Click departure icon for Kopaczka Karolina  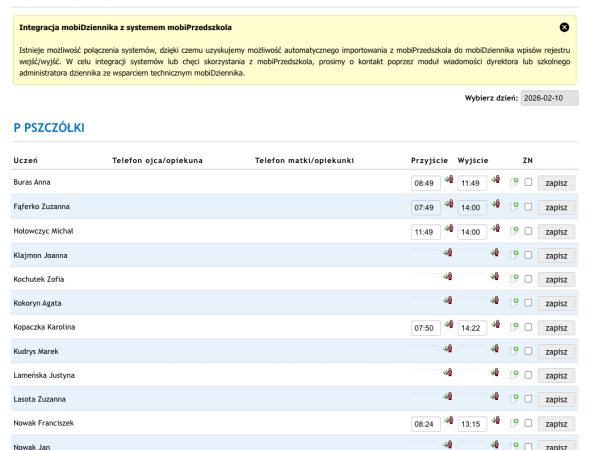(496, 324)
